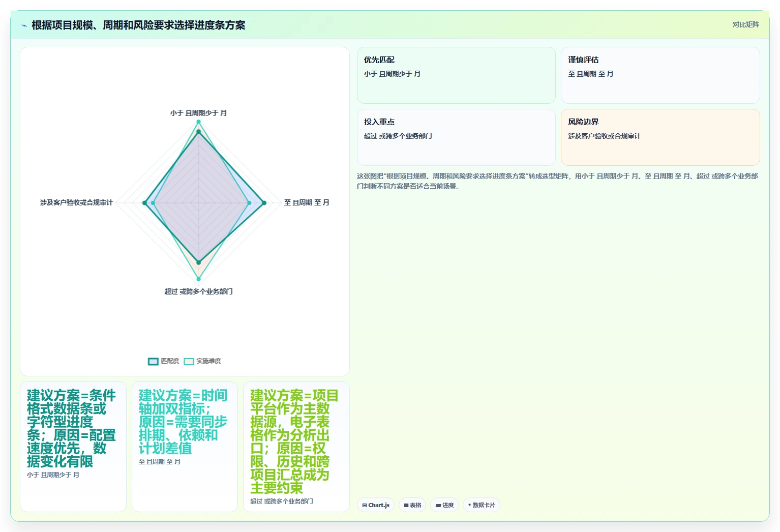Click radar right axis label 至 且周期 至 月
Screen dimensions: 780x532
307,202
